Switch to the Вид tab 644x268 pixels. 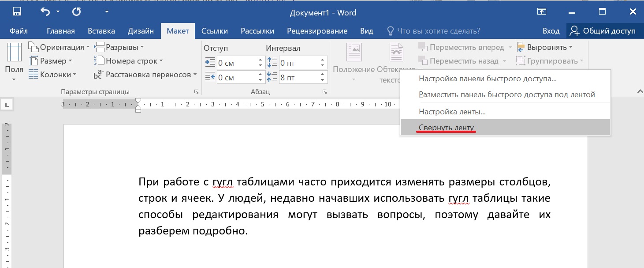pyautogui.click(x=366, y=31)
